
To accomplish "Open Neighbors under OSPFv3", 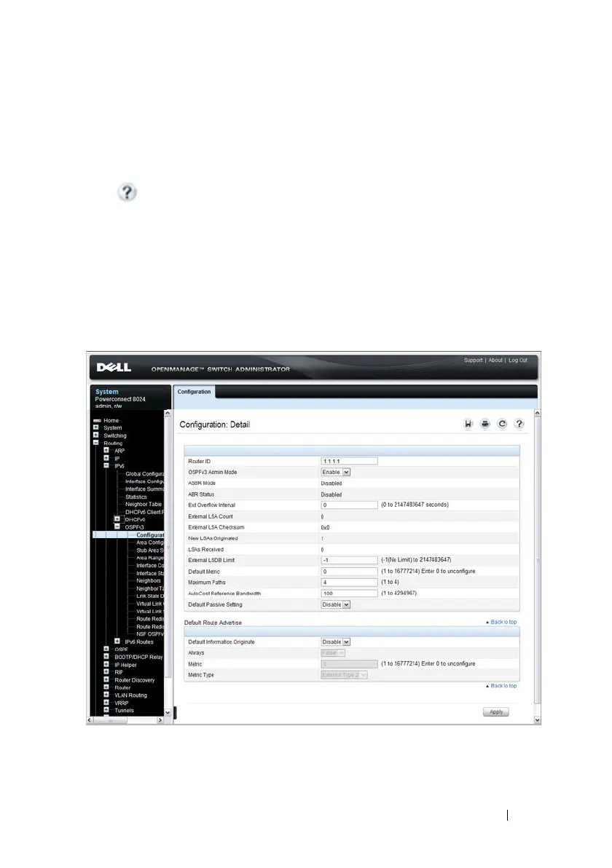I will point(149,580).
